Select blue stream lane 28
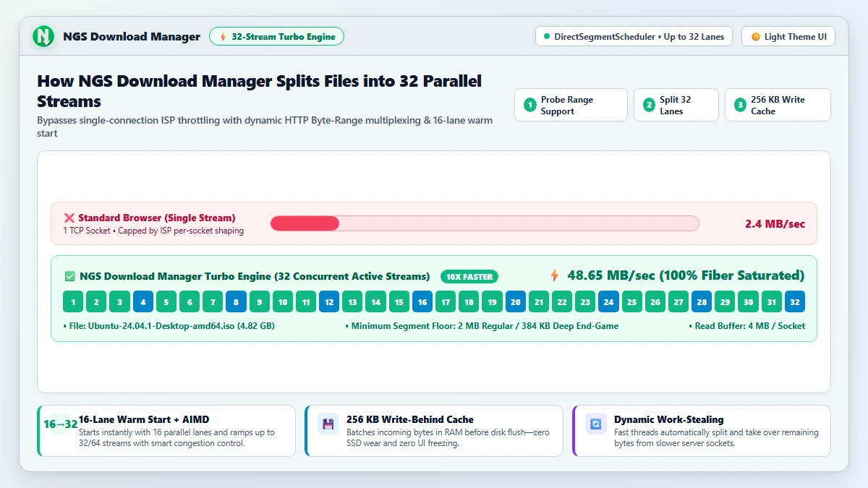This screenshot has height=488, width=868. (x=702, y=301)
